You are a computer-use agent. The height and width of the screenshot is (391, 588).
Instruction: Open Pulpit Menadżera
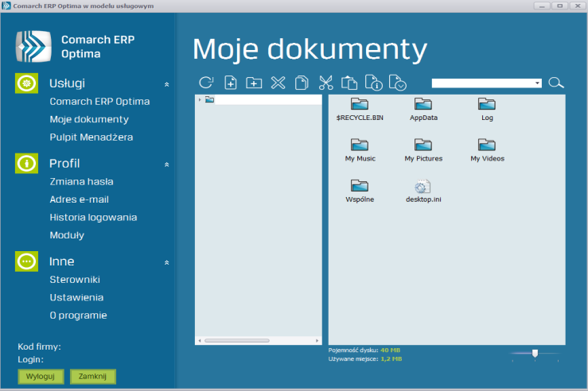(92, 137)
